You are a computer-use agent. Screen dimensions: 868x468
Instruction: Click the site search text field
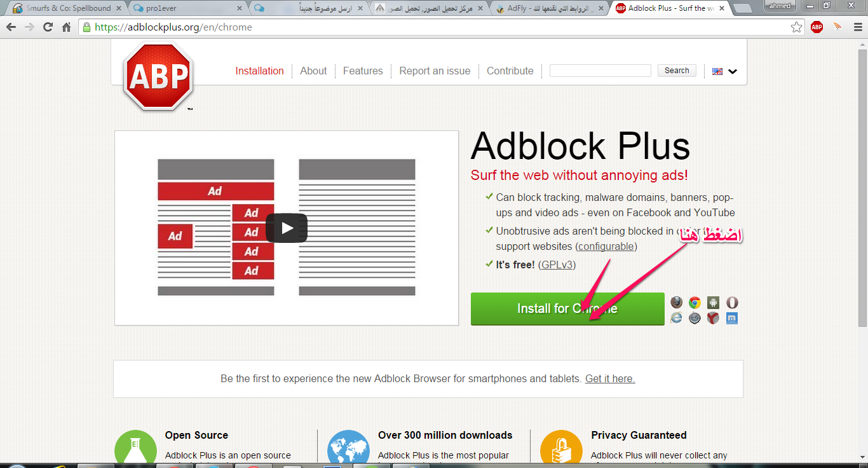pyautogui.click(x=600, y=71)
